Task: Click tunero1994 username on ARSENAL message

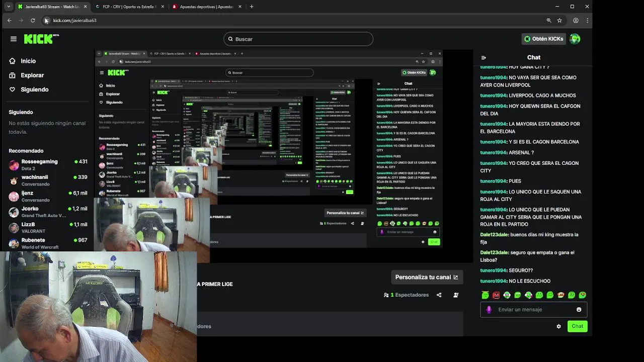Action: pos(493,152)
